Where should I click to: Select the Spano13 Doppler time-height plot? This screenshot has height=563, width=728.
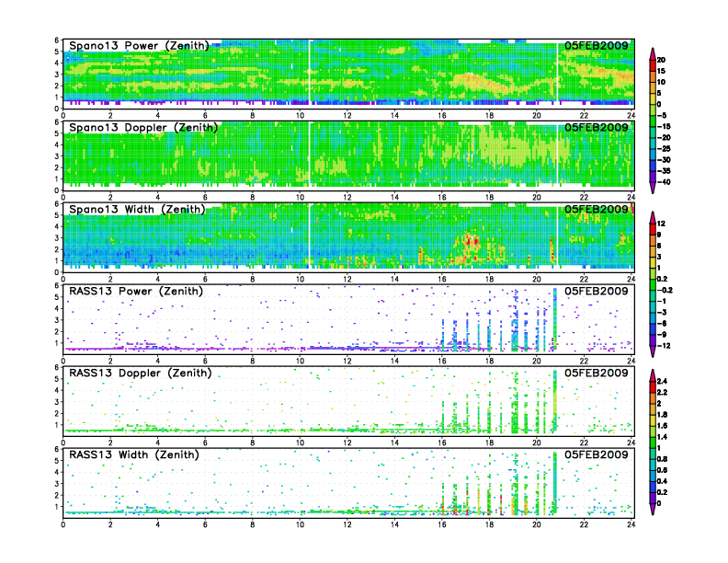click(x=348, y=155)
